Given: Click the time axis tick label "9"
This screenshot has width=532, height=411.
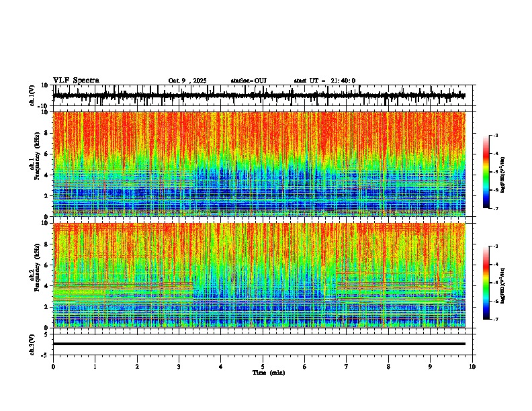Looking at the screenshot, I should (430, 367).
